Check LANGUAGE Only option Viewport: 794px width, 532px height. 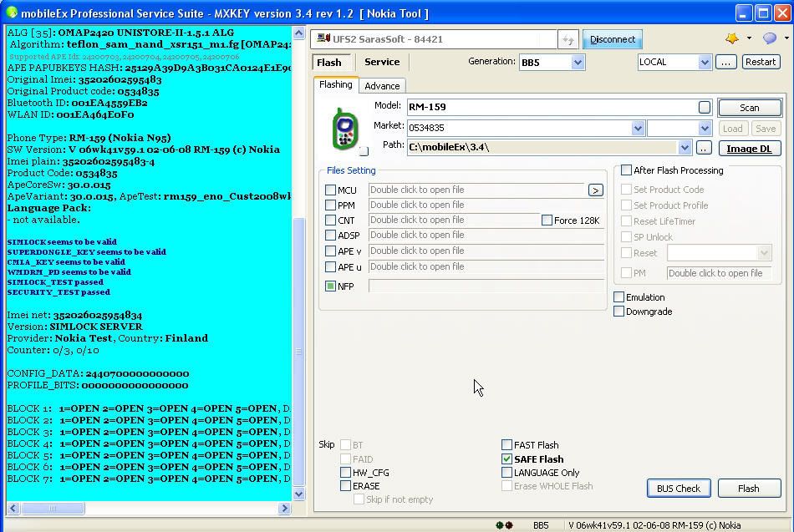[x=506, y=472]
